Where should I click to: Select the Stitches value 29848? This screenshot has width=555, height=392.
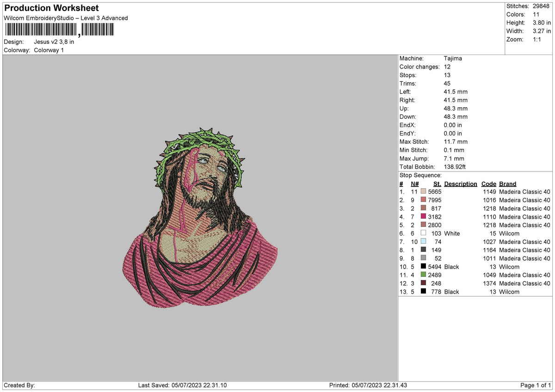tap(541, 6)
